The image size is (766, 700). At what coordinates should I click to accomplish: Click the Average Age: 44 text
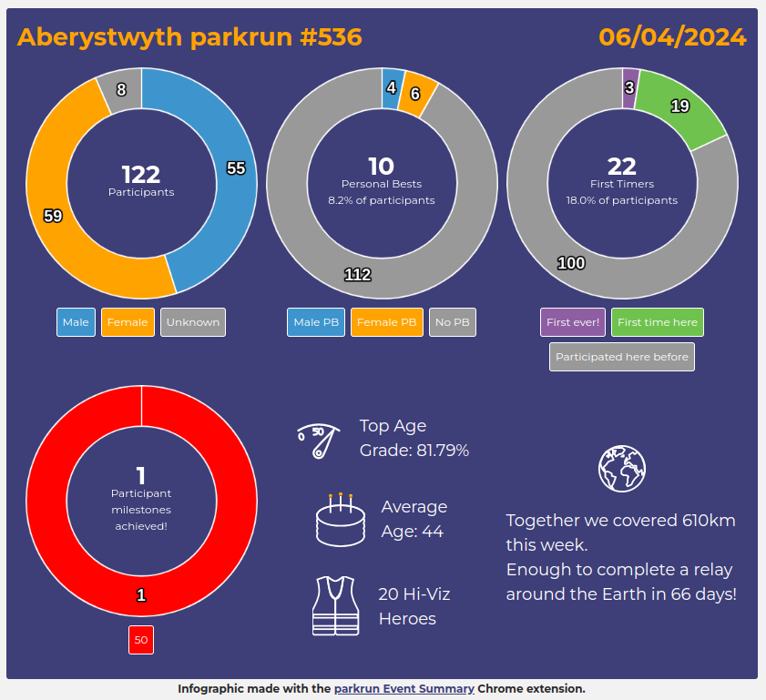(x=414, y=519)
